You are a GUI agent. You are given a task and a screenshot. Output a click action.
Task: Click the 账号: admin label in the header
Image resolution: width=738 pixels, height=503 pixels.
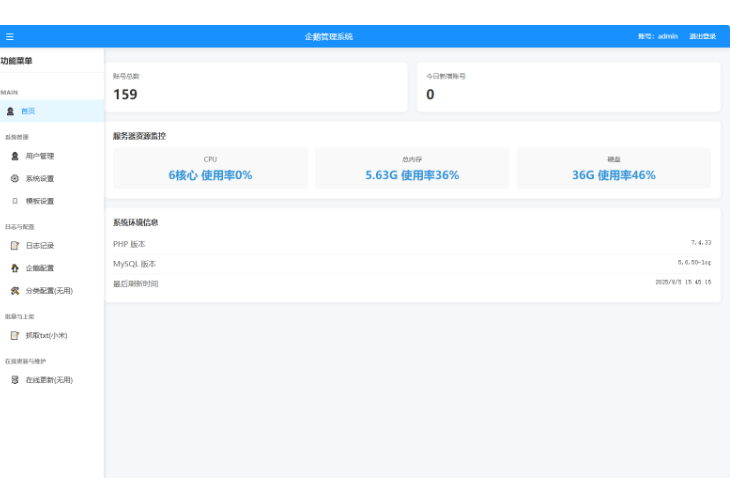tap(658, 36)
